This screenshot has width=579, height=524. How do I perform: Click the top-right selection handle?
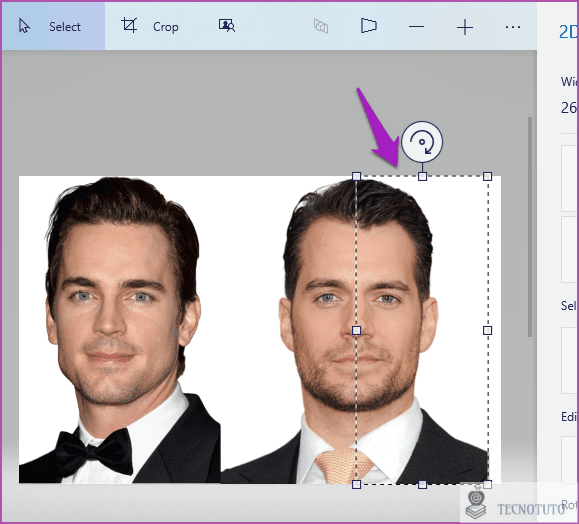[x=487, y=176]
